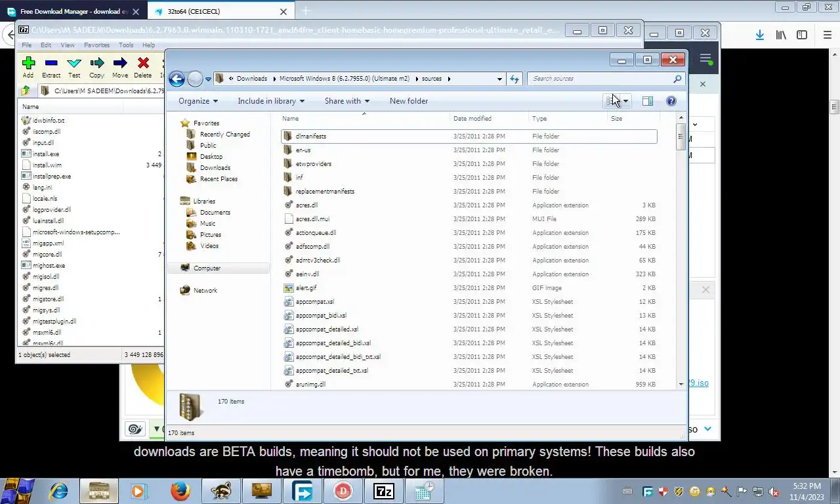Sort by the Date modified column

(489, 119)
